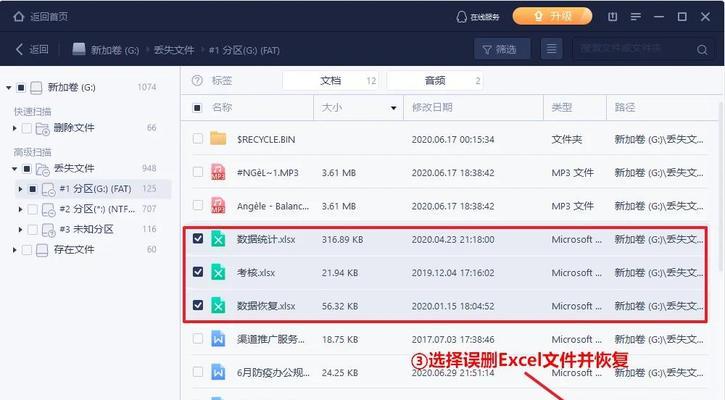Viewport: 725px width, 400px height.
Task: Check the #2 分区(*:) NTFS checkbox
Action: pyautogui.click(x=32, y=209)
